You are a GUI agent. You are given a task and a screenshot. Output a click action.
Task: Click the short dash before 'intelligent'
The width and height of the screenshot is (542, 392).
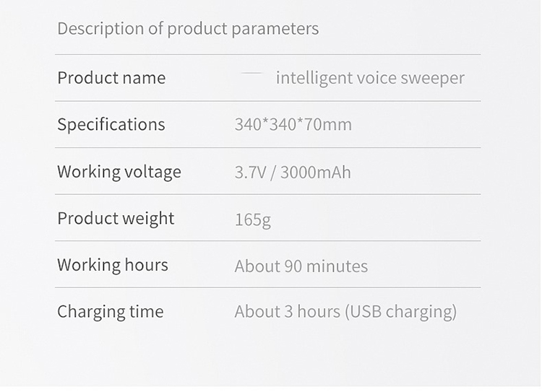pos(251,73)
